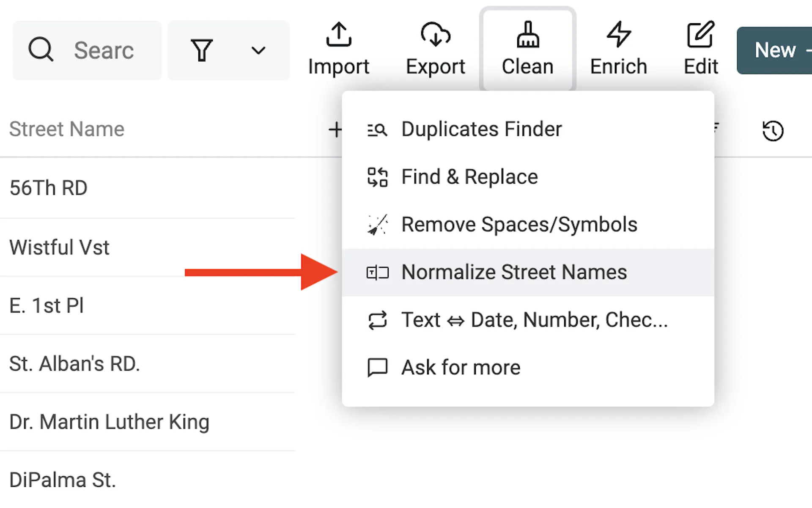
Task: Choose Remove Spaces/Symbols option
Action: point(528,225)
